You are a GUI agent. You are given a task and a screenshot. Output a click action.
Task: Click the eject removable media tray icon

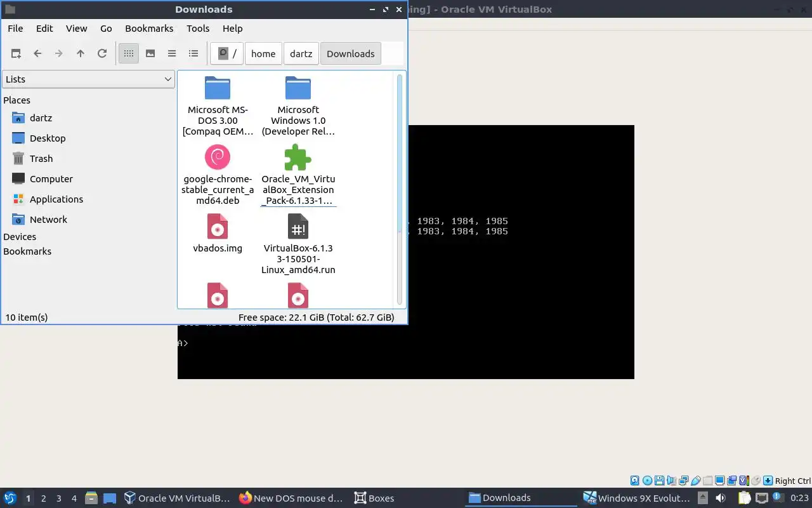point(703,498)
